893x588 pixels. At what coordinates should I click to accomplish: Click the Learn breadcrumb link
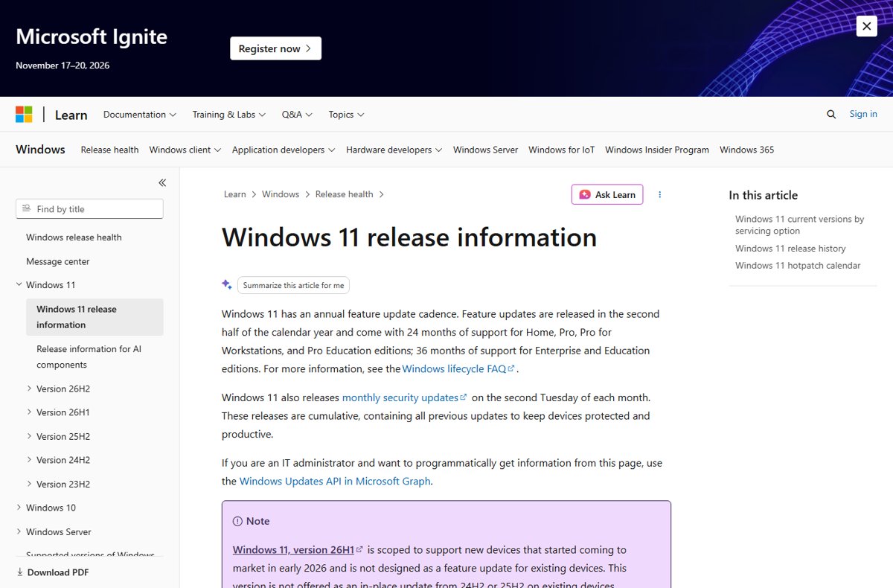234,194
